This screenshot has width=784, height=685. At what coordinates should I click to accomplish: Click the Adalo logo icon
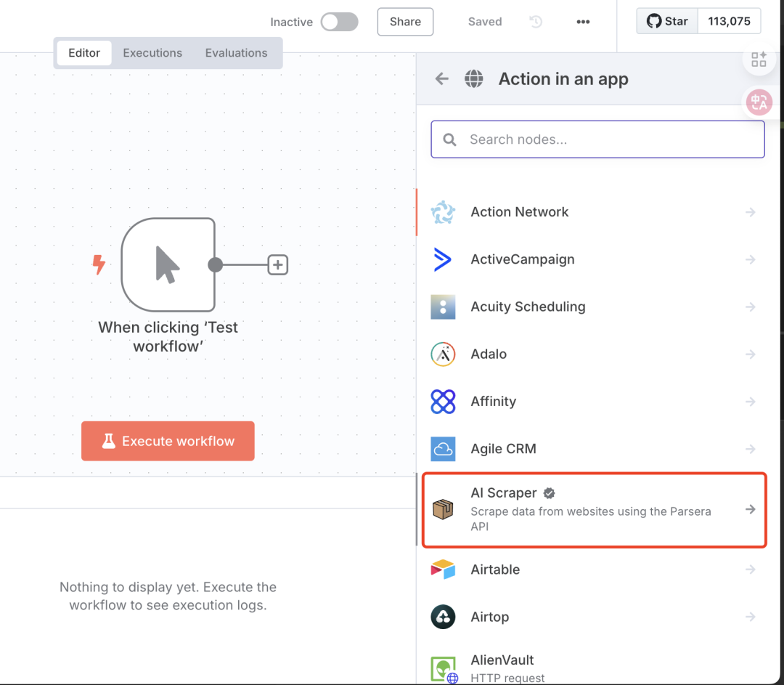(x=443, y=354)
